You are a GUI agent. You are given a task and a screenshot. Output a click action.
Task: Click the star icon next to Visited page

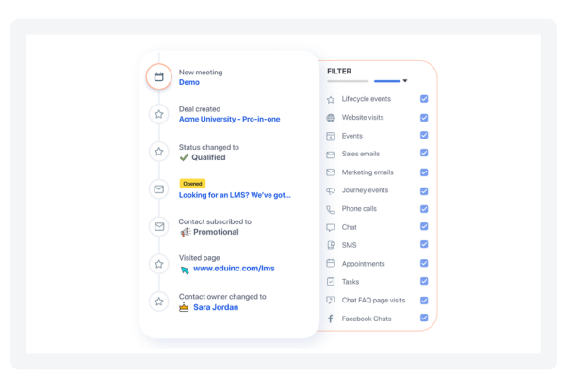click(x=159, y=264)
